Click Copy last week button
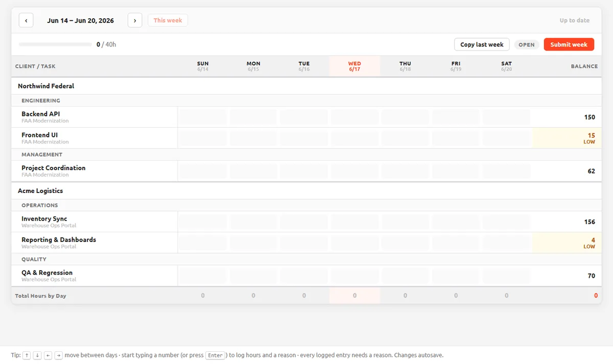 (482, 44)
